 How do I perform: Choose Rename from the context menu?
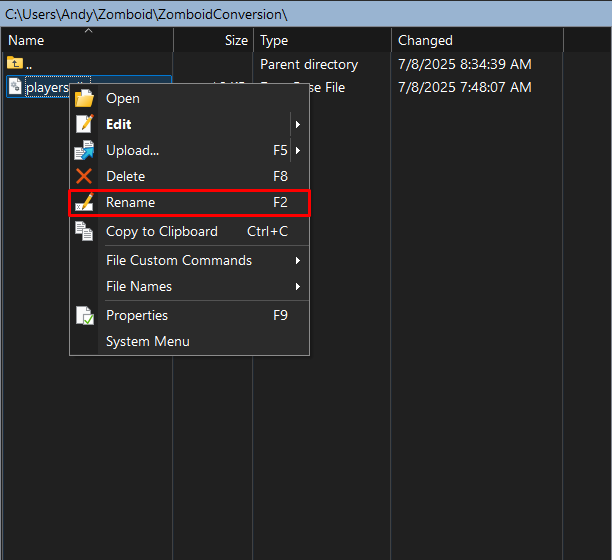[130, 203]
